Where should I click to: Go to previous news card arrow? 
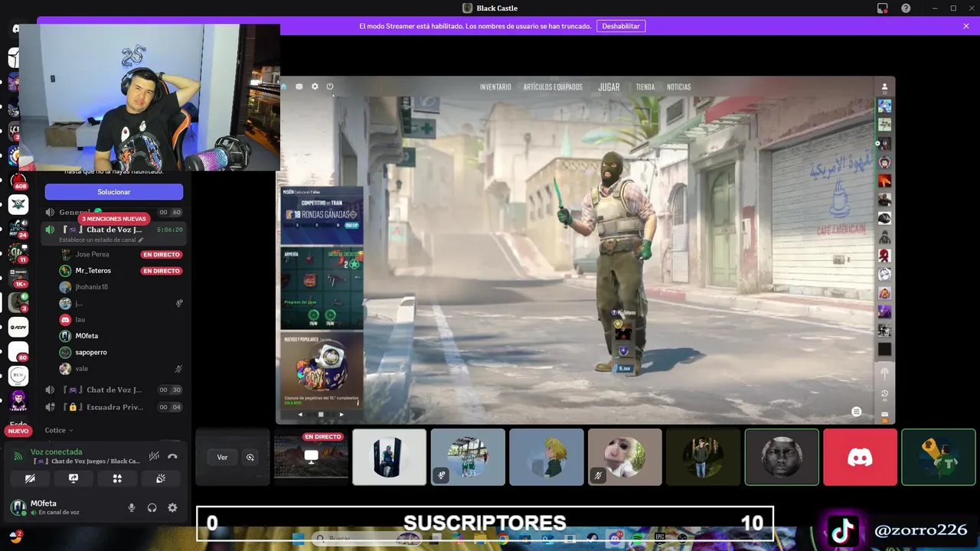click(300, 414)
